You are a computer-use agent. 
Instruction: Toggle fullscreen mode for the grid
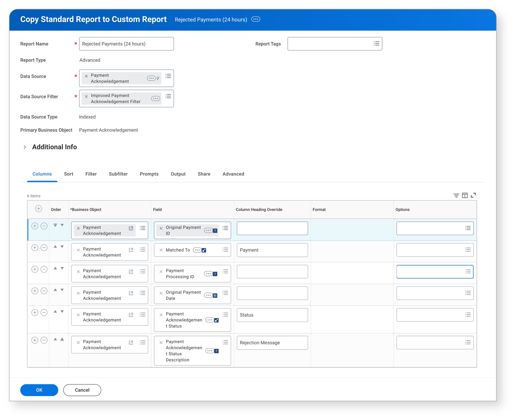click(x=473, y=195)
